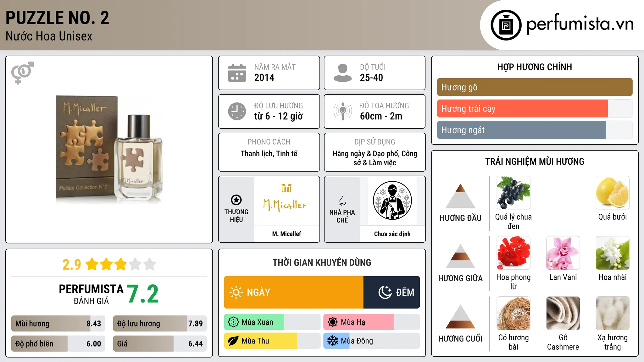Click the nose icon above Nhà pha chế
This screenshot has width=644, height=362.
(342, 200)
